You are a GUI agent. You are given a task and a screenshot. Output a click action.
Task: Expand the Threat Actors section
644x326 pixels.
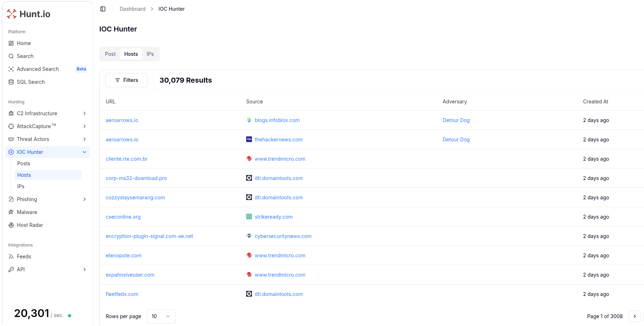click(x=85, y=139)
